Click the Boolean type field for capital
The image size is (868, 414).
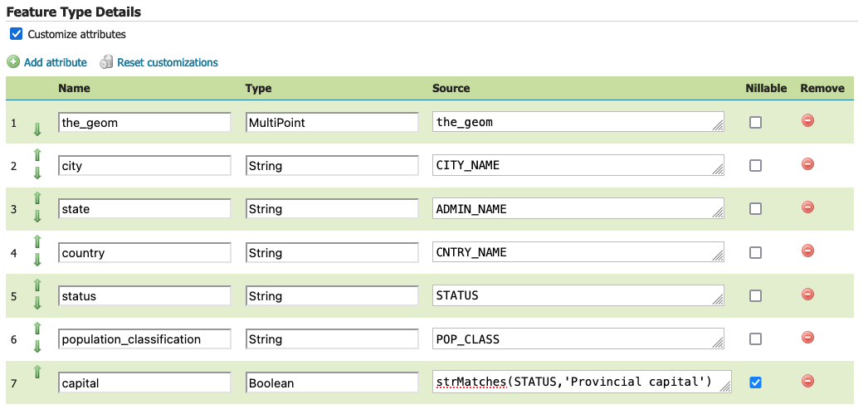click(x=332, y=383)
